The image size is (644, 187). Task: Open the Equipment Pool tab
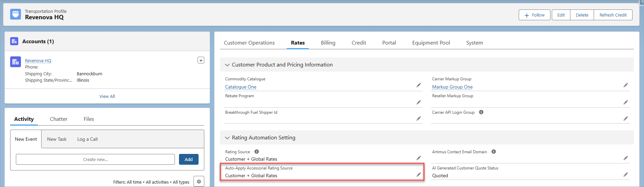coord(431,43)
